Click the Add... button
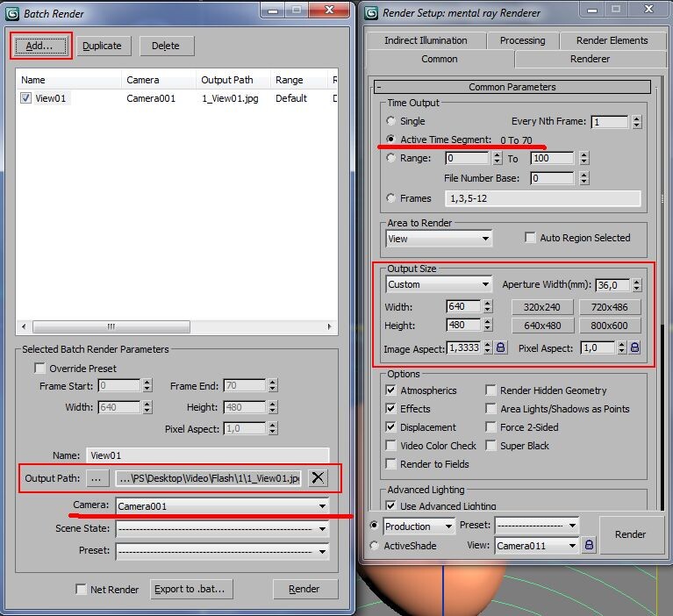This screenshot has width=673, height=616. coord(41,46)
